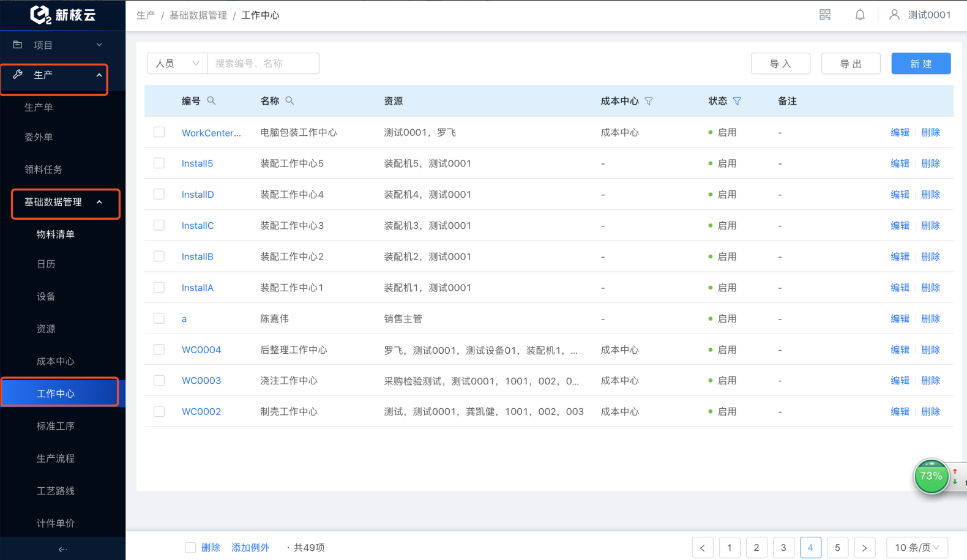Toggle the select-all checkbox in footer
This screenshot has height=560, width=967.
190,548
